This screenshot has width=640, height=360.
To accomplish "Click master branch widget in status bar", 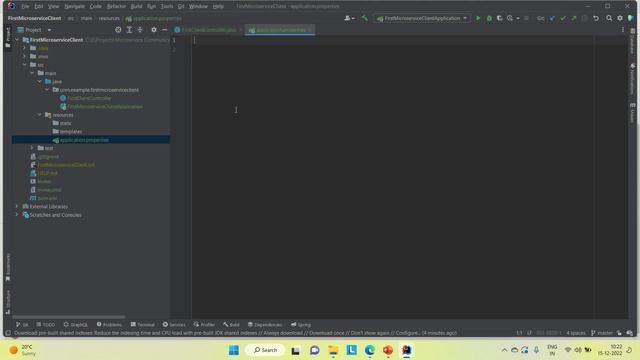I will [602, 333].
